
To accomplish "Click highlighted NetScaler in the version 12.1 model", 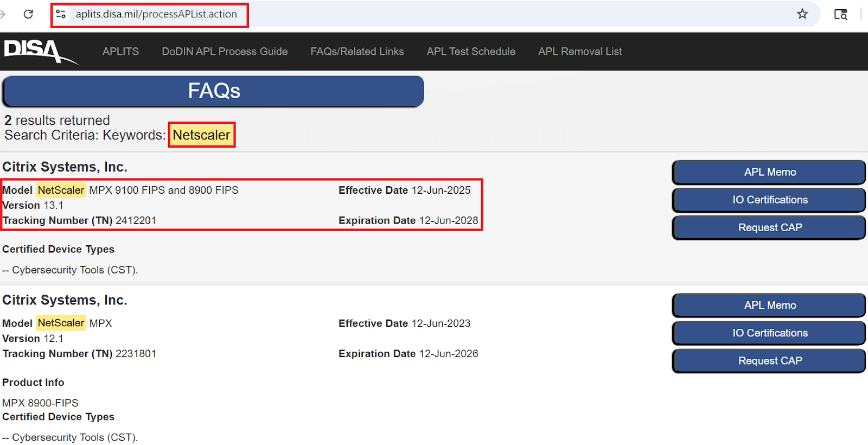I will click(61, 323).
